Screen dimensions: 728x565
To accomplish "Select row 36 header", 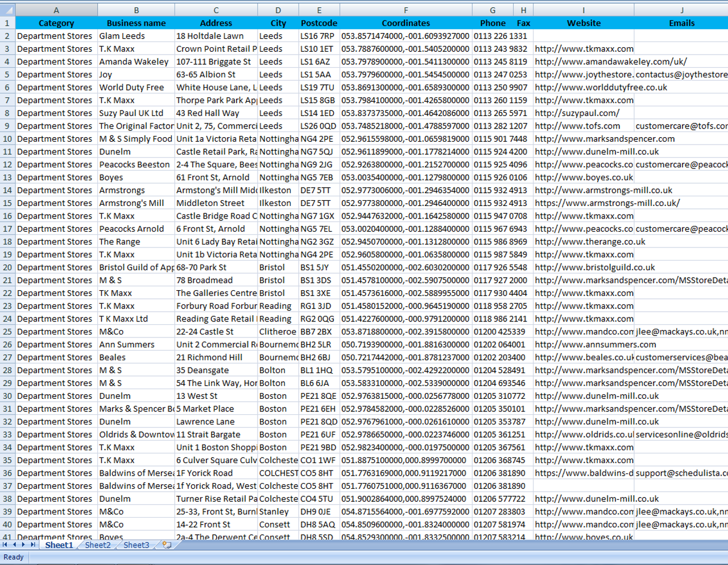I will [7, 473].
